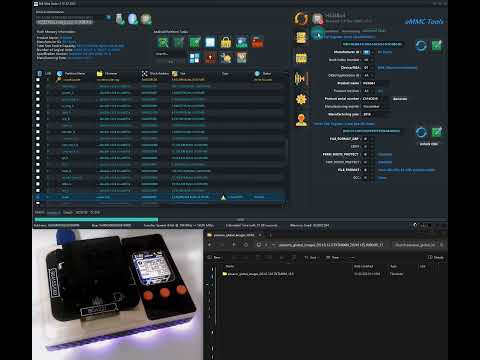The height and width of the screenshot is (360, 480).
Task: Click the teal round icon under the cursor
Action: point(317,33)
